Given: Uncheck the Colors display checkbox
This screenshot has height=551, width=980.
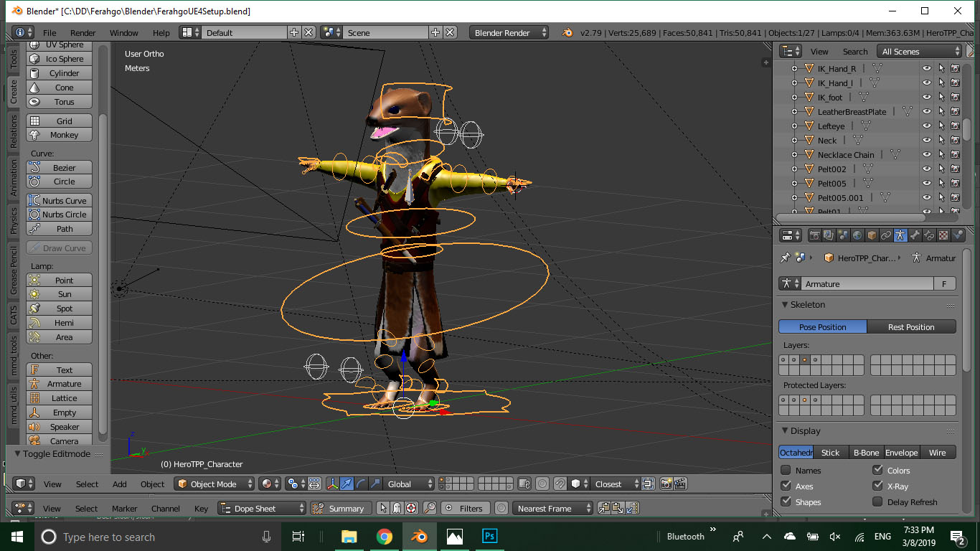Looking at the screenshot, I should [x=877, y=471].
